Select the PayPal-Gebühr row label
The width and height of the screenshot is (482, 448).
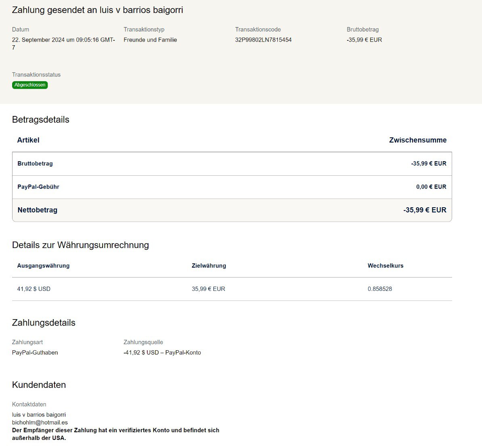[x=38, y=187]
